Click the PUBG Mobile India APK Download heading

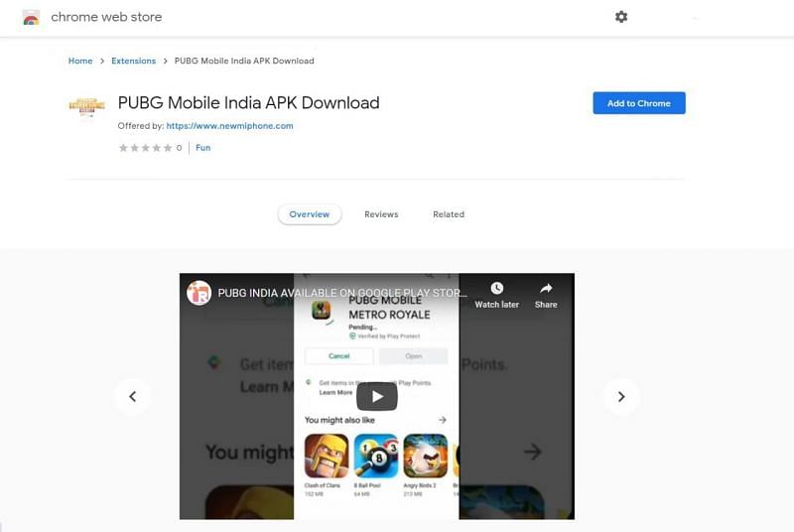249,103
